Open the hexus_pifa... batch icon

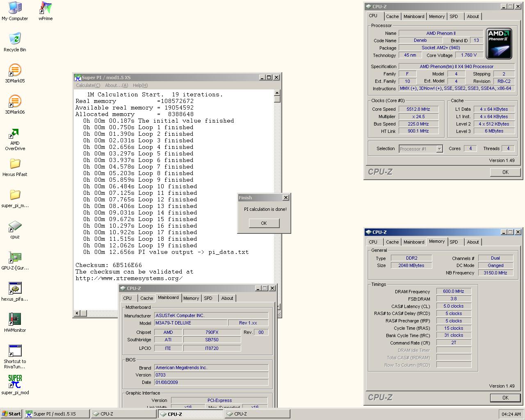tap(15, 292)
